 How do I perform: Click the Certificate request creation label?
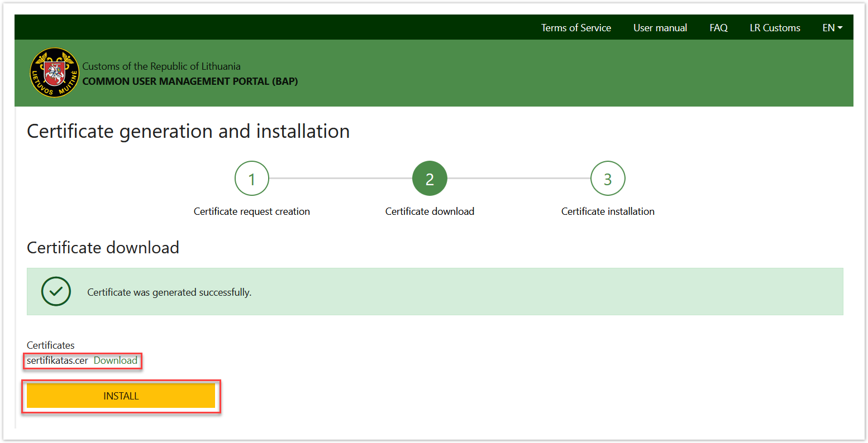252,211
